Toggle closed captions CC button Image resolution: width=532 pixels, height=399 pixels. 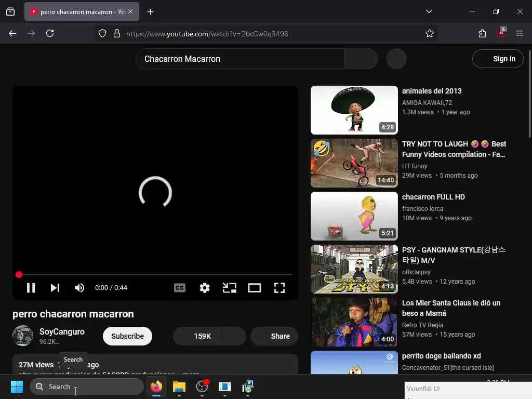tap(179, 288)
